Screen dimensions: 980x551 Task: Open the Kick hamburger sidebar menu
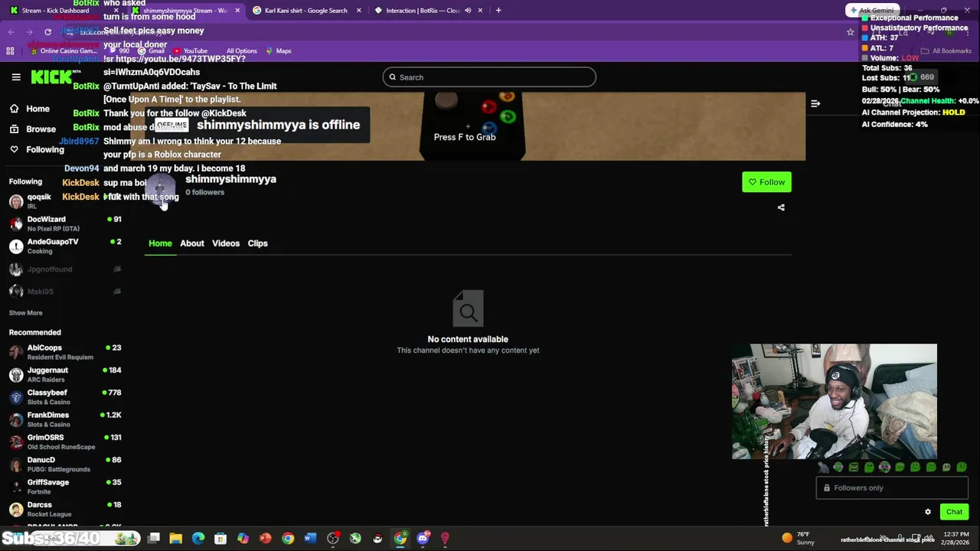point(16,77)
